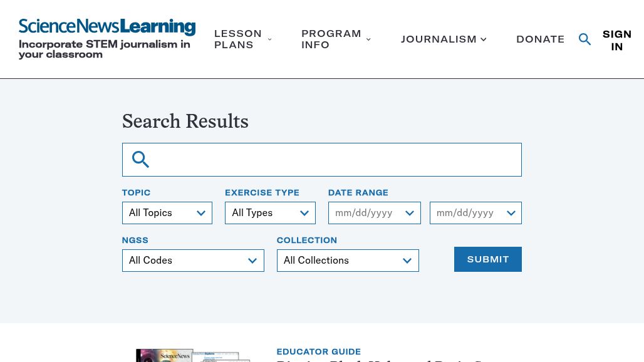Open the All Topics dropdown

pos(167,213)
